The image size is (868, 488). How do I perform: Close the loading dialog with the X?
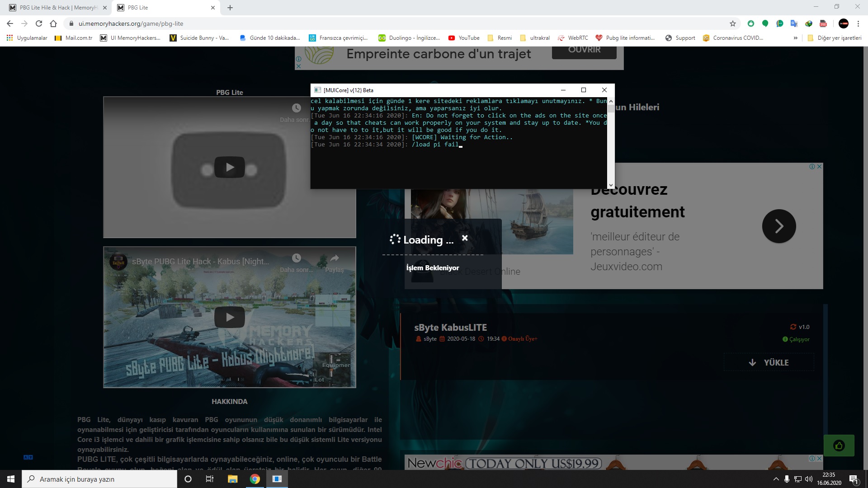click(x=465, y=238)
